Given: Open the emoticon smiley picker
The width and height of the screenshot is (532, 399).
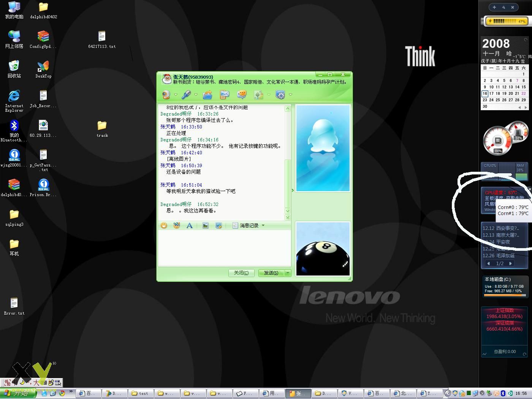Looking at the screenshot, I should pyautogui.click(x=164, y=225).
